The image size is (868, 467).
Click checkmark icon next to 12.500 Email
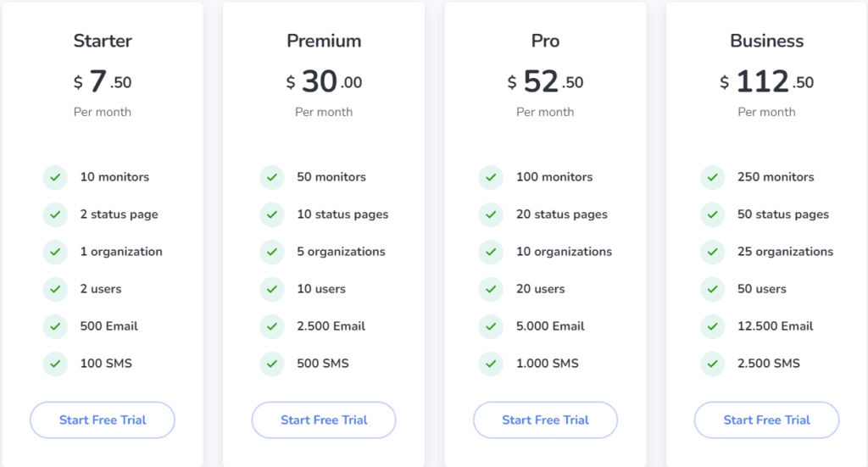(x=712, y=326)
